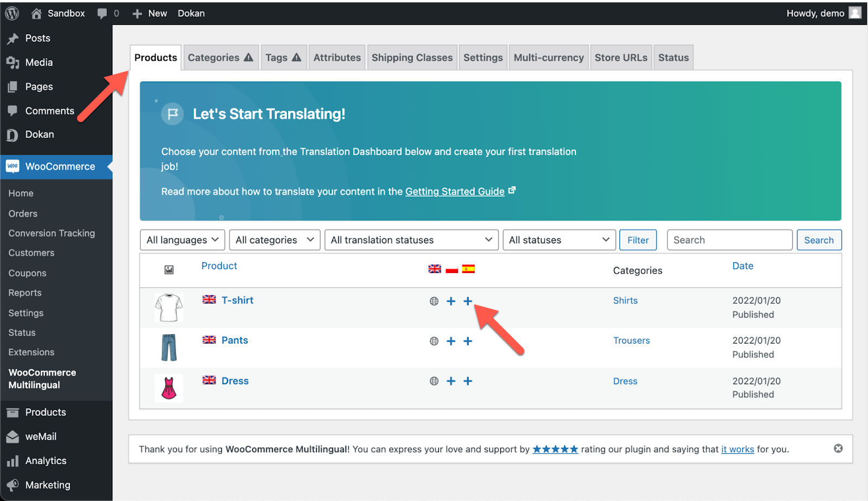868x501 pixels.
Task: Select the Products tab
Action: click(x=156, y=58)
